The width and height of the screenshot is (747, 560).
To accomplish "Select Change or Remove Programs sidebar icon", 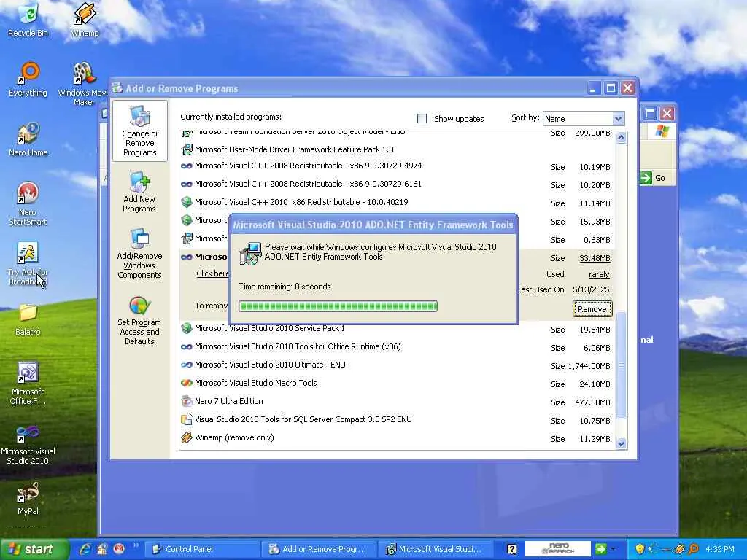I will 139,131.
